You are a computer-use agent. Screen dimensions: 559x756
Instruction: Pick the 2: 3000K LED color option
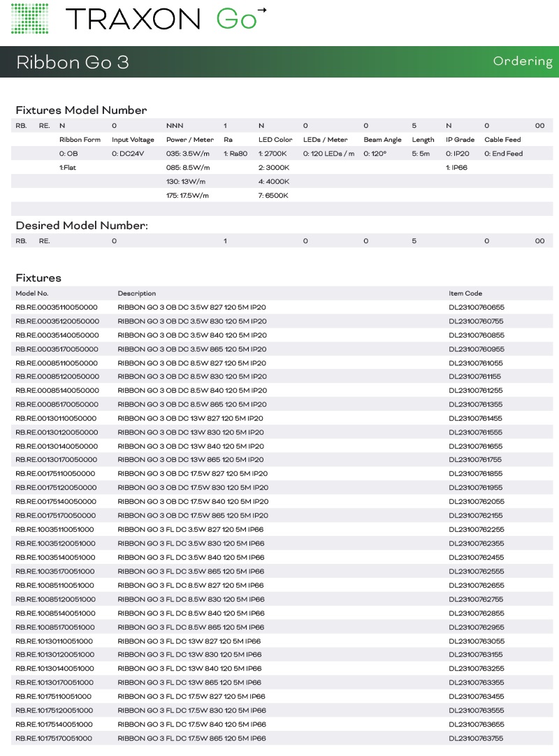coord(273,168)
